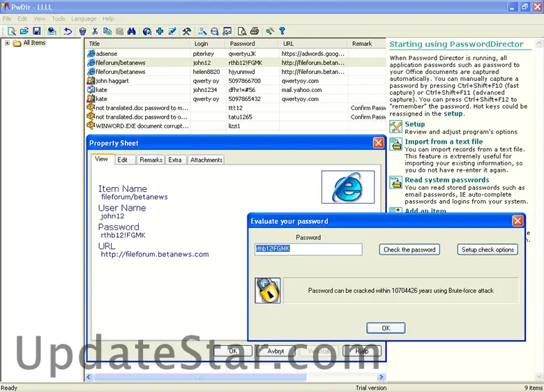
Task: Select fileforum/betanews row with login helen8820
Action: coord(236,72)
